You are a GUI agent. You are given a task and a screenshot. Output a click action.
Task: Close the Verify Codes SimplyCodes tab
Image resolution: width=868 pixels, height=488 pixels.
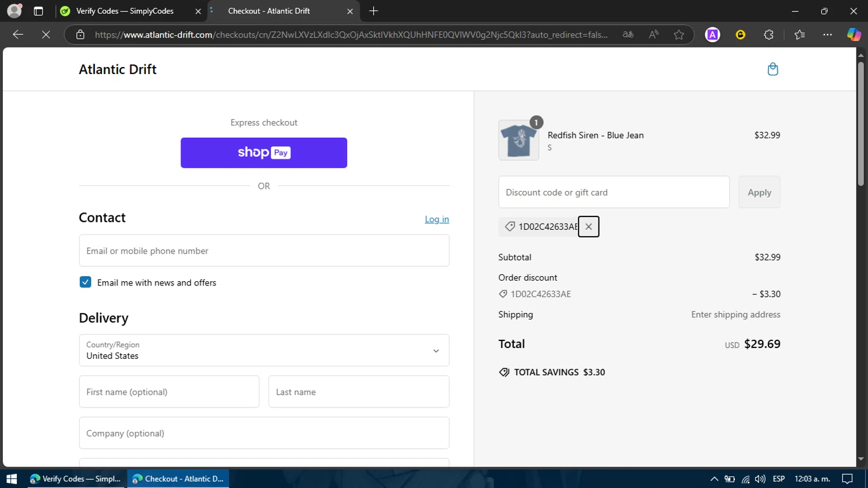click(198, 11)
